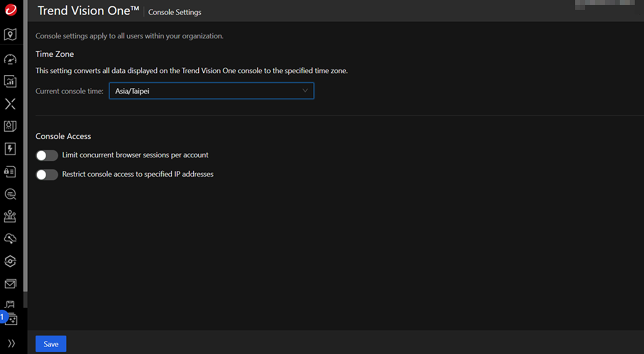The width and height of the screenshot is (644, 354).
Task: Open the Current console time dropdown
Action: [211, 91]
